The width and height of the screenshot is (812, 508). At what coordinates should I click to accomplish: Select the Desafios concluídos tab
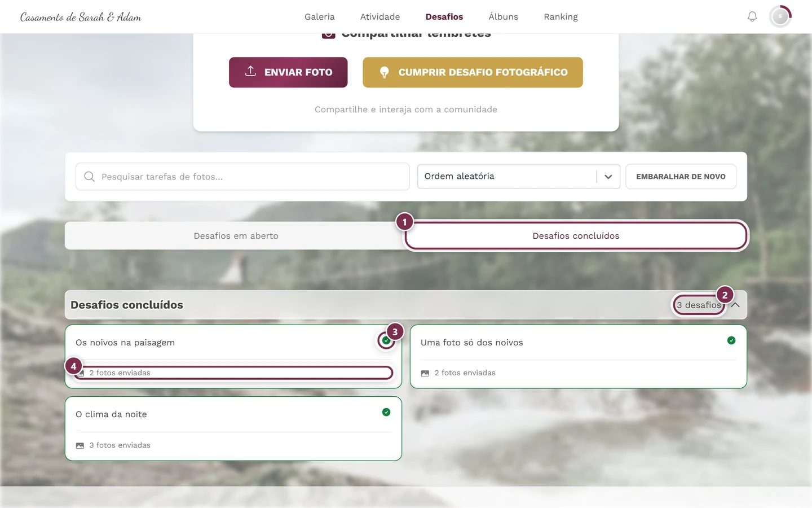click(576, 236)
